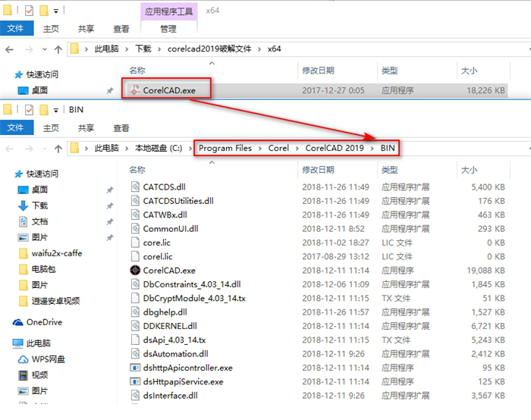Open pinned 图片 in BIN quick access

tap(33, 237)
